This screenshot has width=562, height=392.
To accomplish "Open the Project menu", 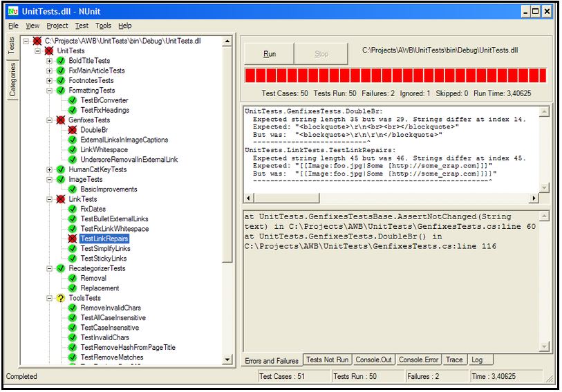I will point(57,26).
